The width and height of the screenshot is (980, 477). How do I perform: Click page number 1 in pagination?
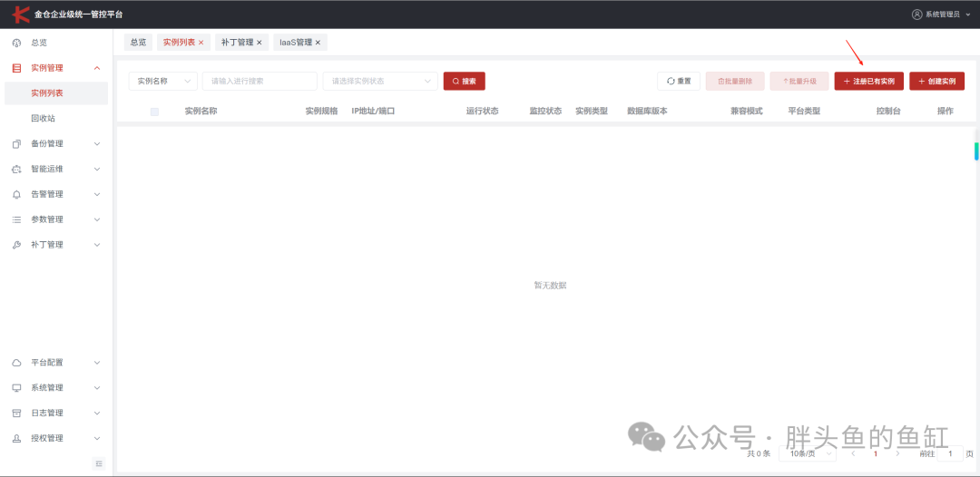pyautogui.click(x=876, y=454)
